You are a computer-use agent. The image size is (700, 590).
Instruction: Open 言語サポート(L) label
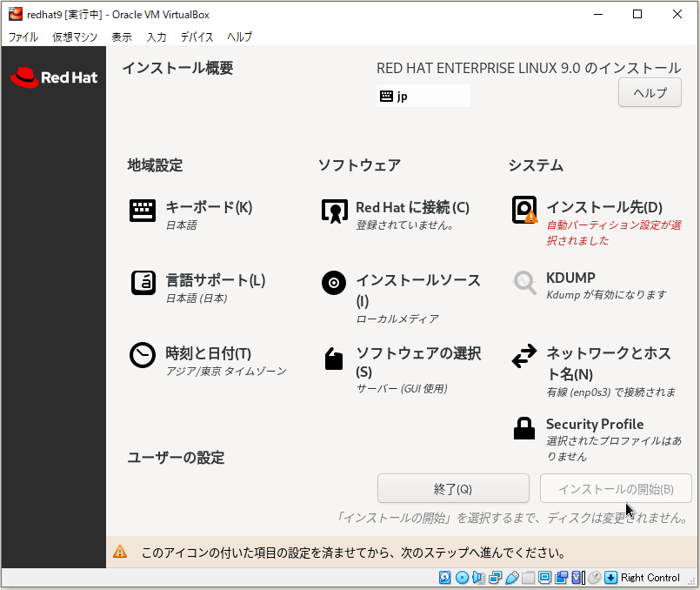[x=216, y=280]
